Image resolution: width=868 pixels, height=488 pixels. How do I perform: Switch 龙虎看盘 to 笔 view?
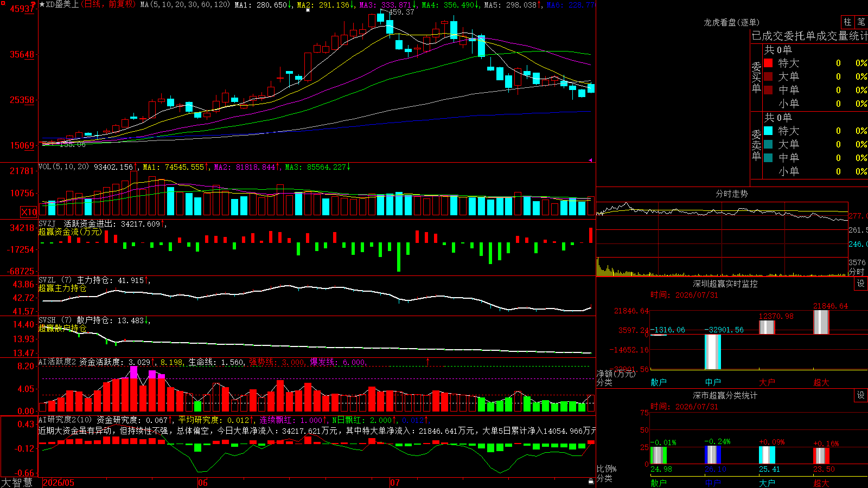pos(861,22)
